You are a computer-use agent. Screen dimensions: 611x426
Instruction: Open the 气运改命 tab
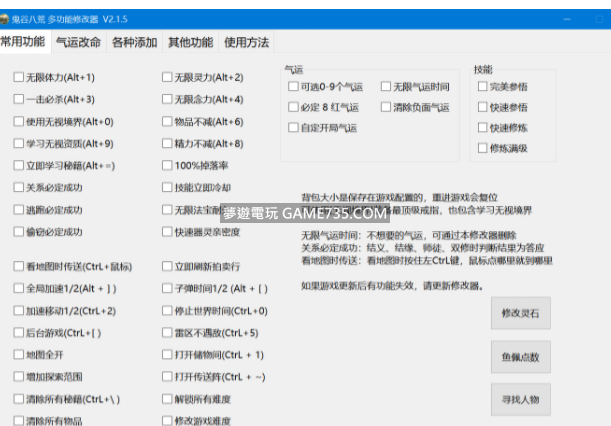[79, 42]
